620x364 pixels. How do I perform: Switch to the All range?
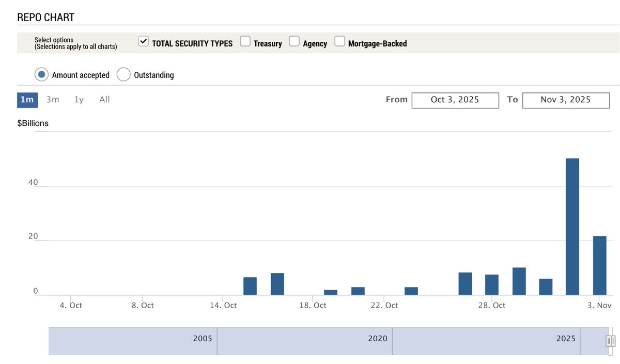[104, 100]
